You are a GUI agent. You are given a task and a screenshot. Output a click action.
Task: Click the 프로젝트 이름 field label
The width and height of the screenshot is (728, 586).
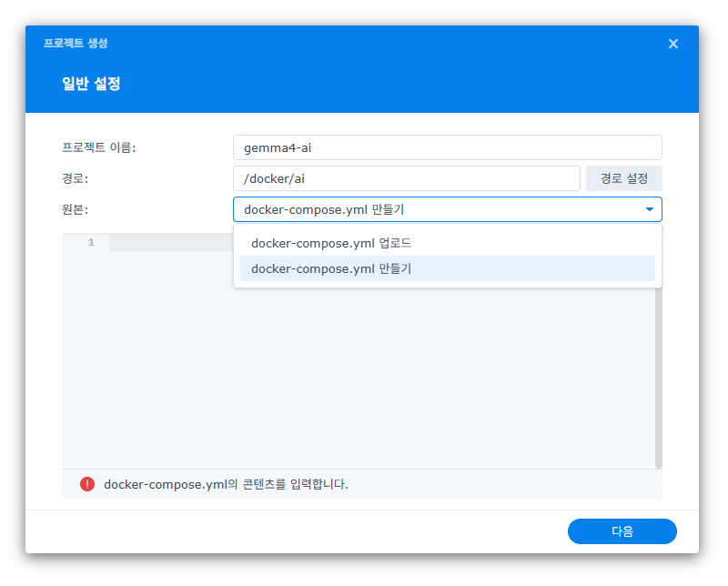tap(93, 146)
